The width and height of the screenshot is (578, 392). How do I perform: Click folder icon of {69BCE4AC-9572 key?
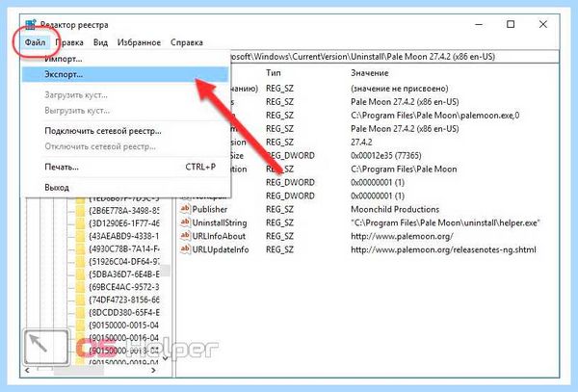pos(80,287)
